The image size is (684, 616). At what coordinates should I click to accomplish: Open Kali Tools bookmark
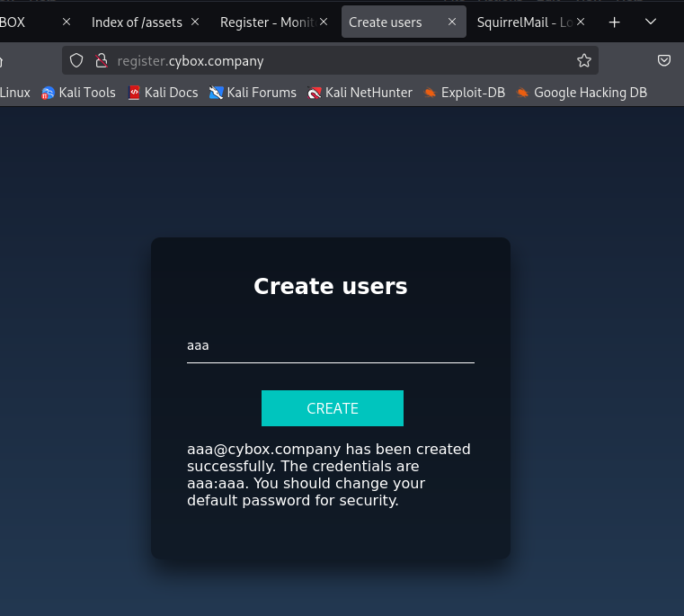pos(78,92)
